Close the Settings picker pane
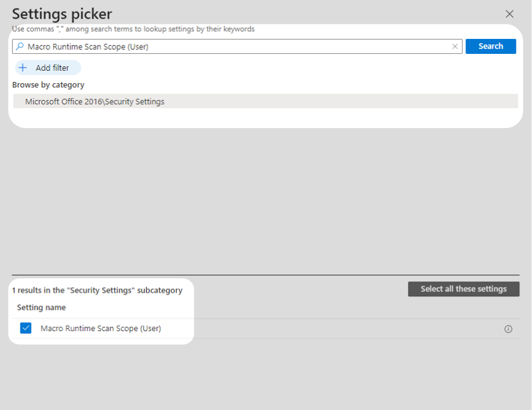Screen dimensions: 532x410 509,14
